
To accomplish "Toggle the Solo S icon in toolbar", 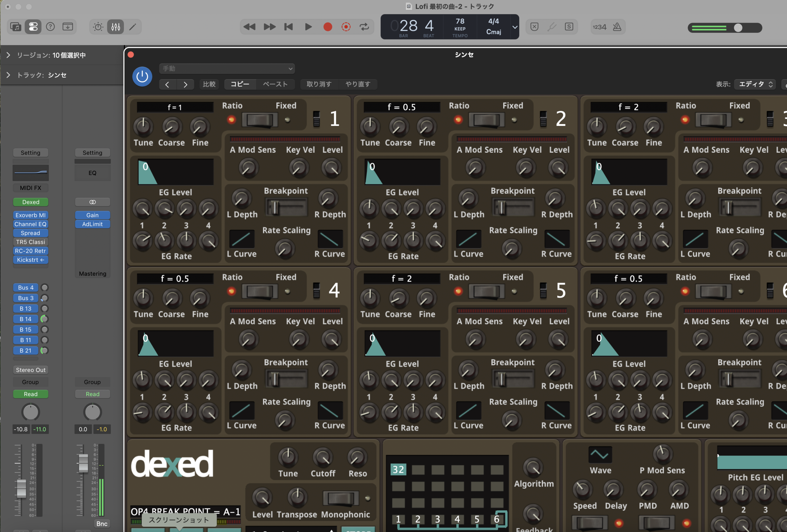I will (x=569, y=27).
